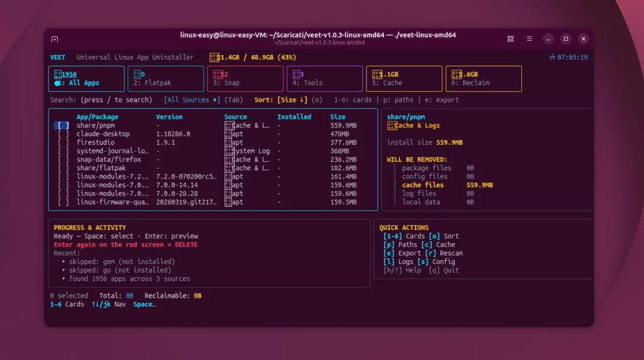Click the source icon of share/flatpak row

point(229,168)
